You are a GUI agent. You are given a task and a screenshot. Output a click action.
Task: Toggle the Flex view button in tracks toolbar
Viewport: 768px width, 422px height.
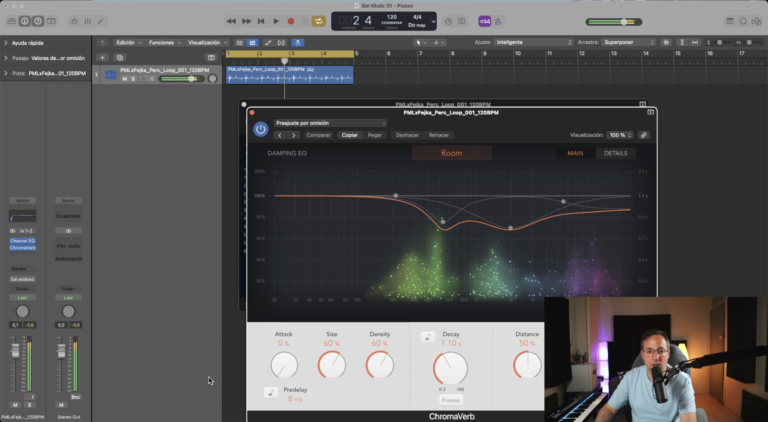click(x=282, y=43)
